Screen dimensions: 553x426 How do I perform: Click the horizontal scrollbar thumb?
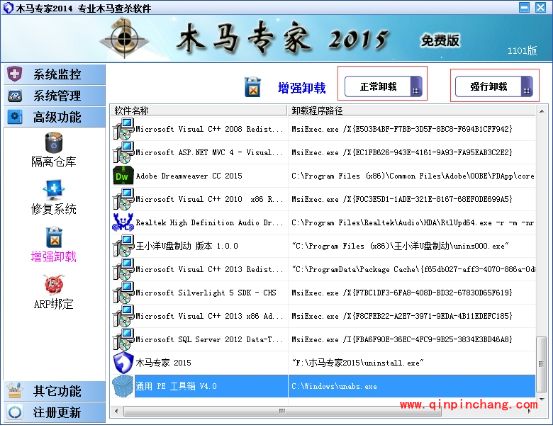(x=282, y=411)
